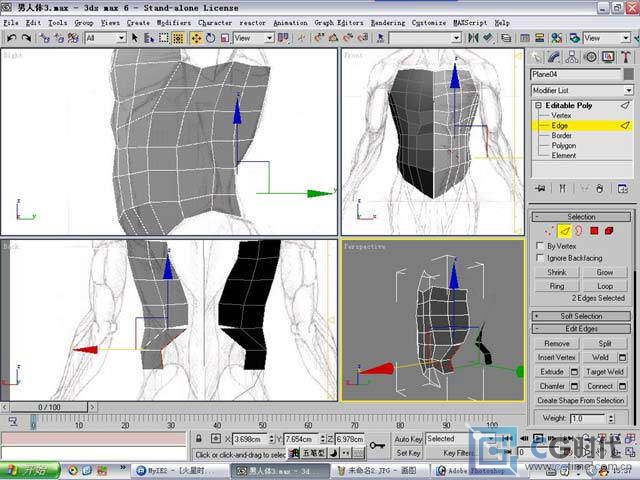
Task: Click the Undo arrow in main toolbar
Action: (x=11, y=38)
